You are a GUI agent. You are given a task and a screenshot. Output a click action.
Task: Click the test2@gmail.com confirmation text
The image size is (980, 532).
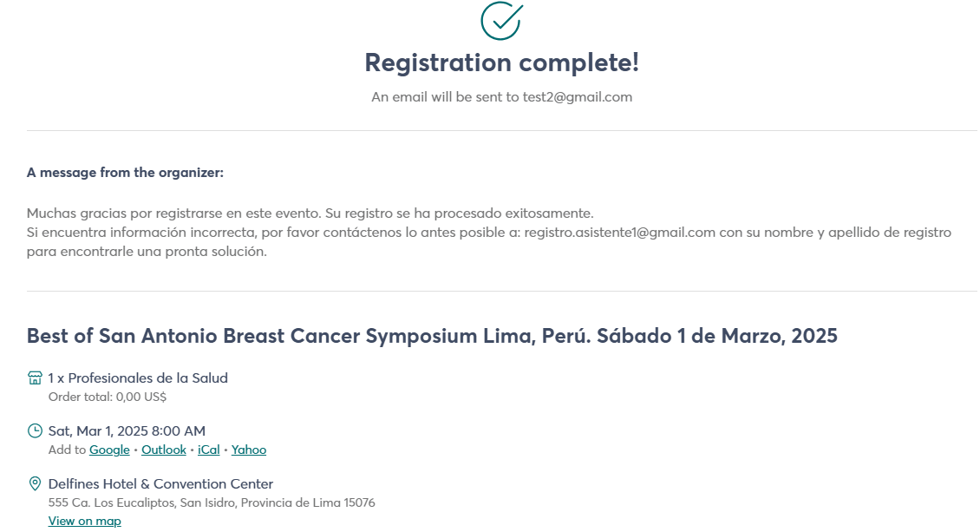(x=578, y=97)
